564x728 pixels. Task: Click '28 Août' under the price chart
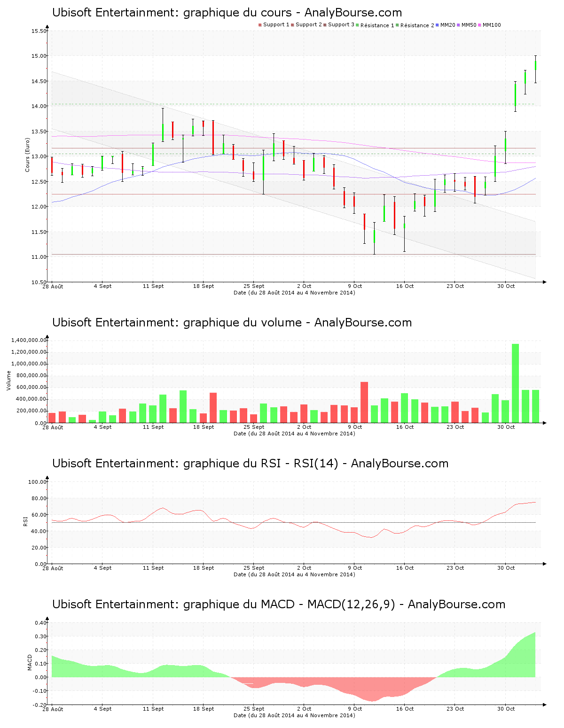[53, 287]
